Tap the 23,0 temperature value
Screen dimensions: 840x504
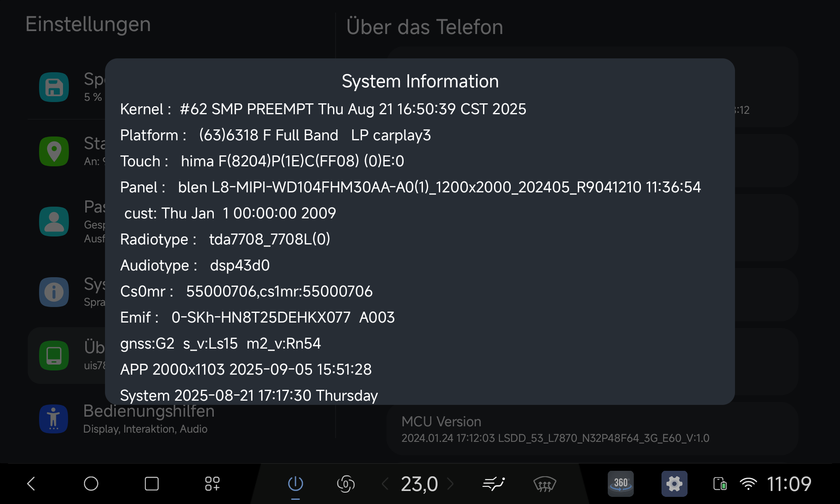pos(419,484)
